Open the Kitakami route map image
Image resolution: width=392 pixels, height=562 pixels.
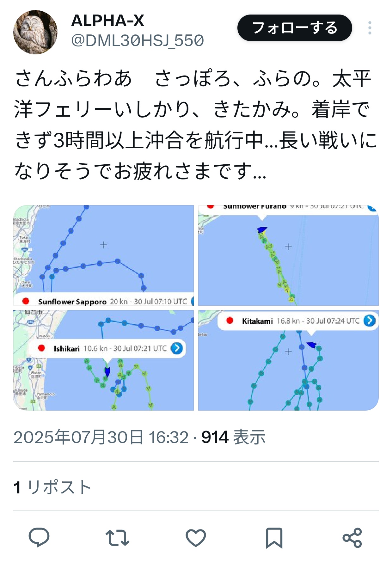288,360
